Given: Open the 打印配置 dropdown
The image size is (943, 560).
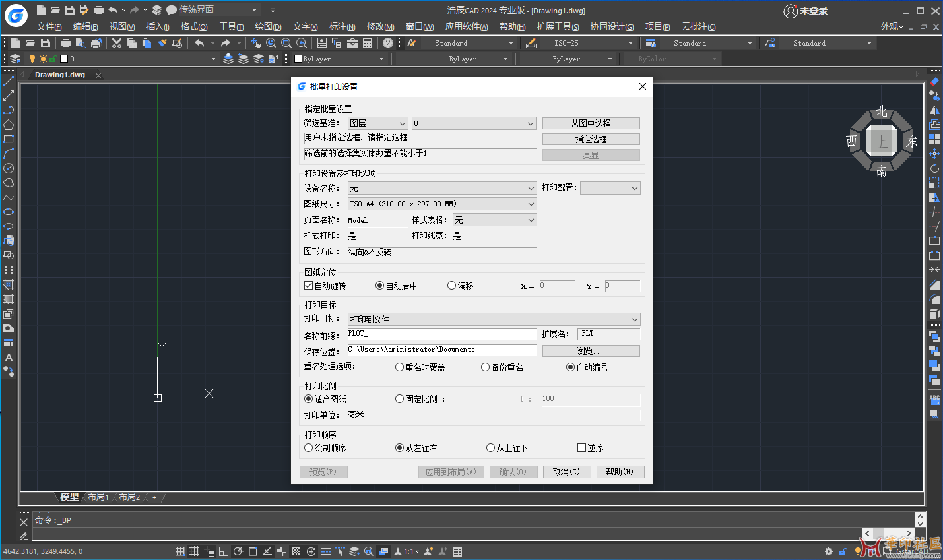Looking at the screenshot, I should [x=610, y=188].
